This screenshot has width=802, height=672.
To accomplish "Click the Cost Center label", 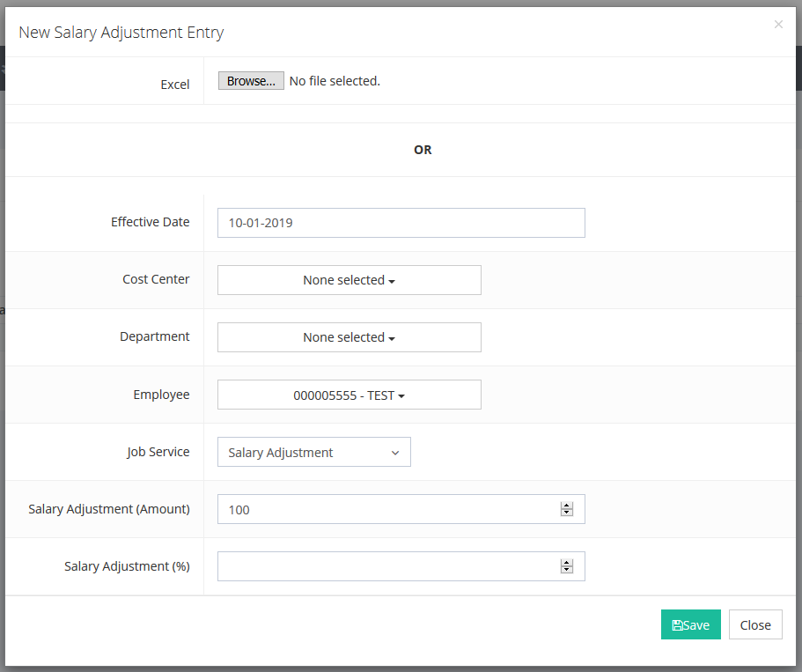I will (x=156, y=279).
